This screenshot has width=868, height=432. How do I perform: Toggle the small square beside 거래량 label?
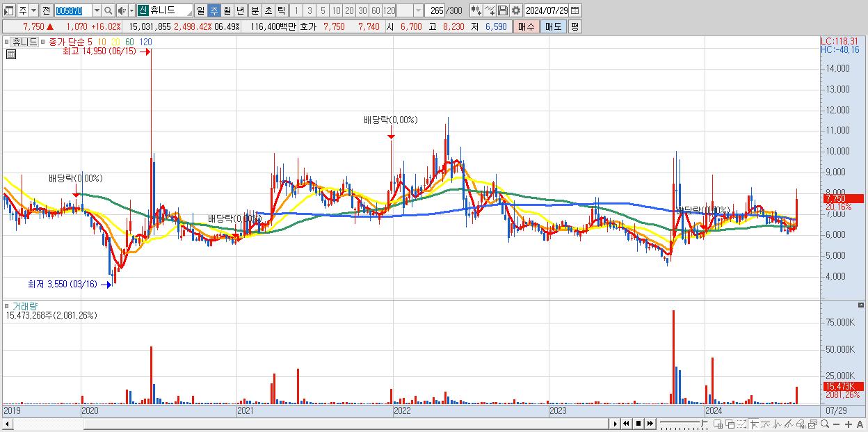point(7,305)
